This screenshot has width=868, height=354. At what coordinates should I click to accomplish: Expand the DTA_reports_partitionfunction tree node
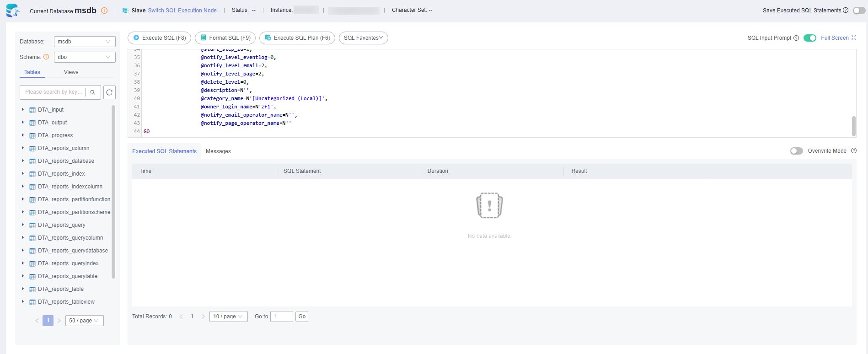coord(23,199)
